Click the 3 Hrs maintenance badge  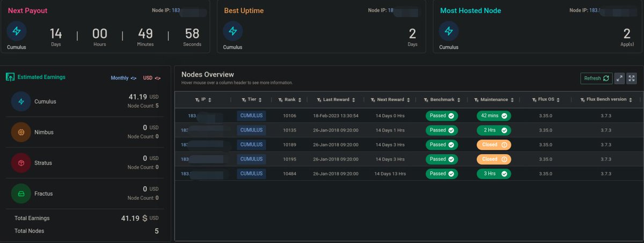tap(493, 173)
